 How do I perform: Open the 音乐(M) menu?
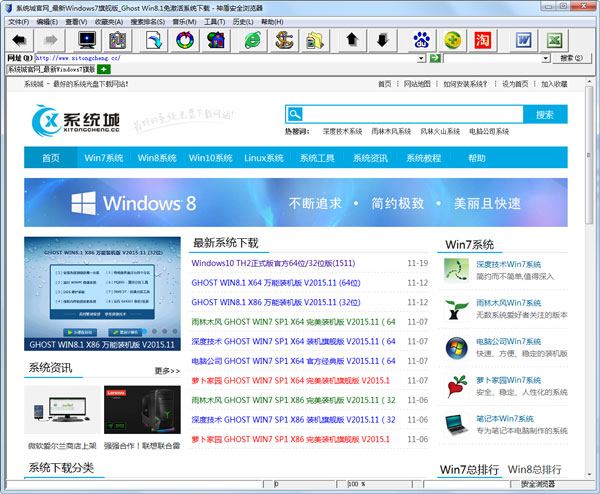point(184,22)
